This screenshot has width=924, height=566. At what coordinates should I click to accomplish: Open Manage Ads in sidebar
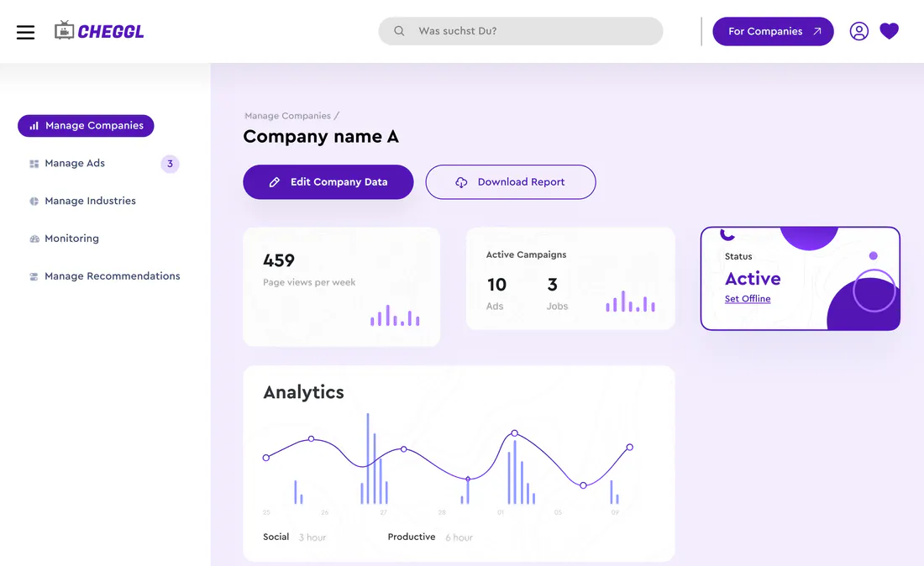click(x=75, y=163)
